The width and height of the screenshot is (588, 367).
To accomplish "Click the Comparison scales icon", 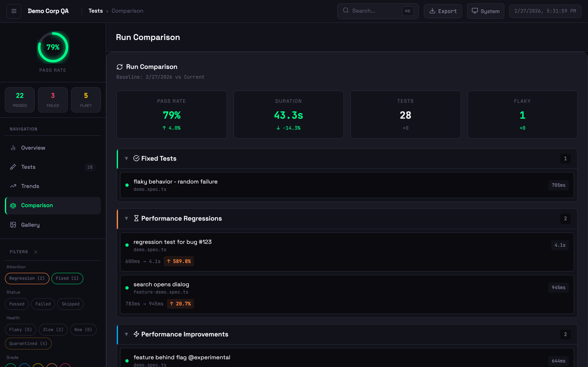I will 13,206.
